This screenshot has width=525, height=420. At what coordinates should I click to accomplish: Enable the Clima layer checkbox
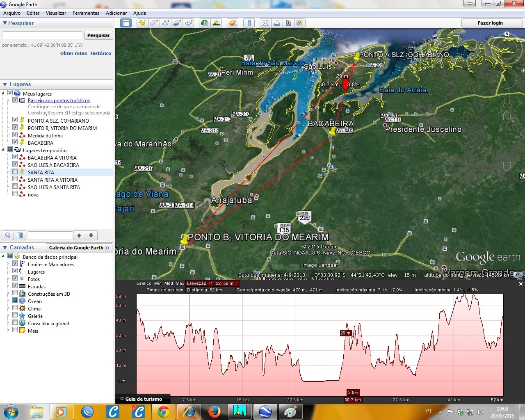point(15,308)
